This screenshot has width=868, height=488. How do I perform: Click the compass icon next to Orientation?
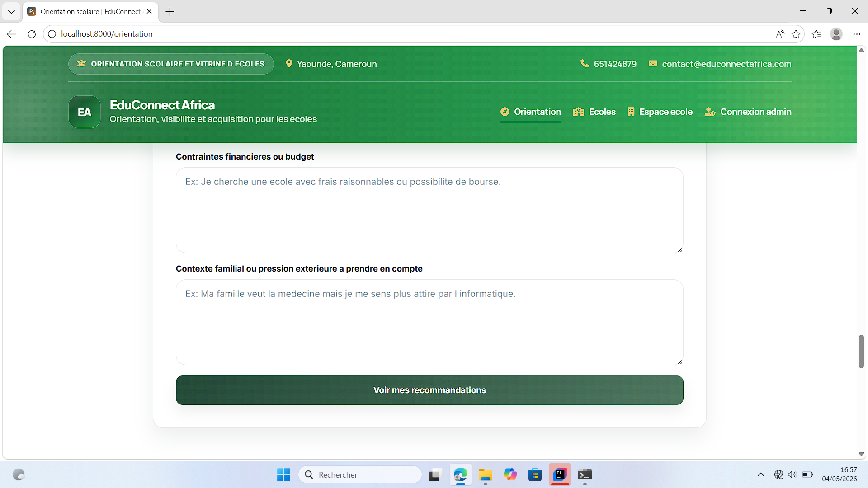pos(505,112)
